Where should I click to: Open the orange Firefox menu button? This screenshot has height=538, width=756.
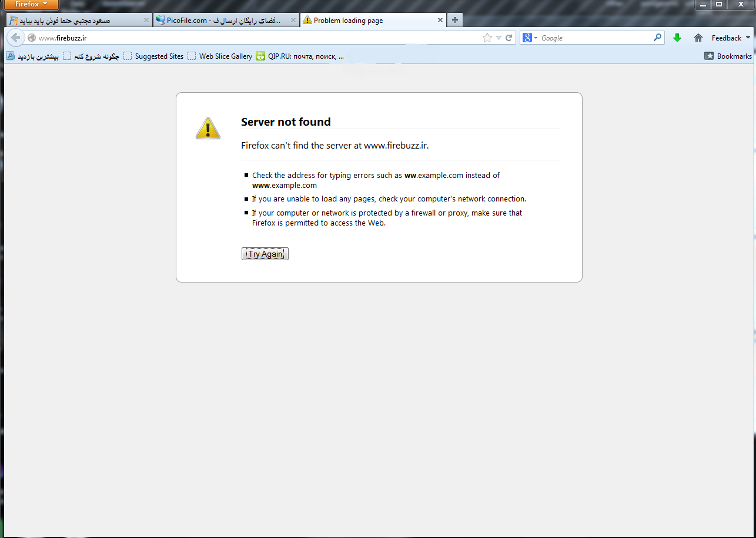[32, 4]
